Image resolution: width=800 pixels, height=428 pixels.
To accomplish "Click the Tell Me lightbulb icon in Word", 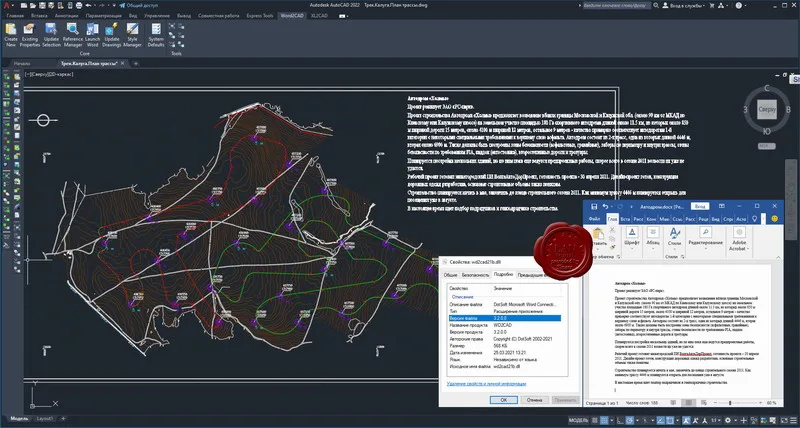I will click(755, 218).
